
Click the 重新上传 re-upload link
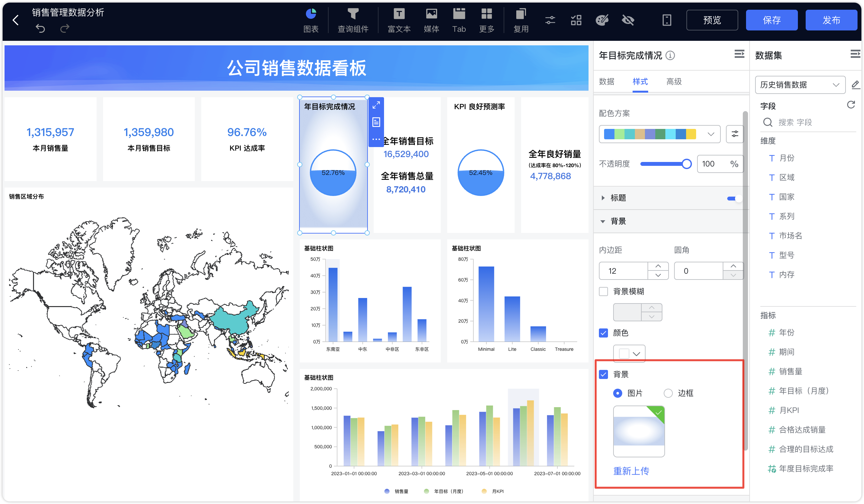pos(631,471)
